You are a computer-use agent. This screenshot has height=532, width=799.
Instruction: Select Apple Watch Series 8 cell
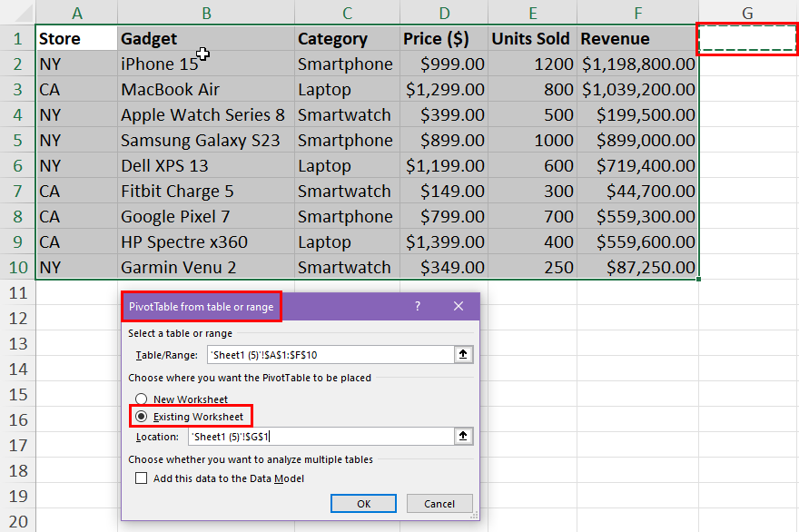point(206,114)
